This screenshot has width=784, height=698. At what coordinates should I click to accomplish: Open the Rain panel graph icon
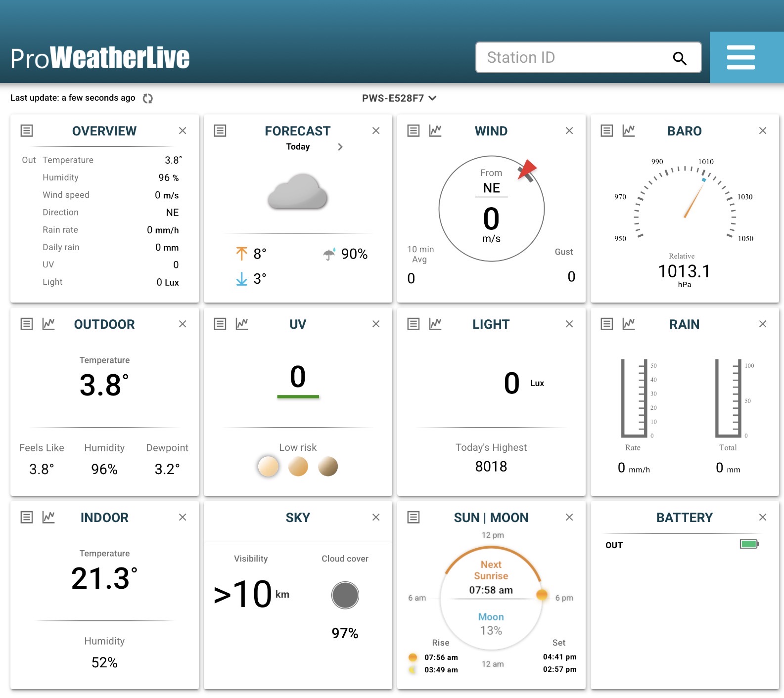[629, 324]
